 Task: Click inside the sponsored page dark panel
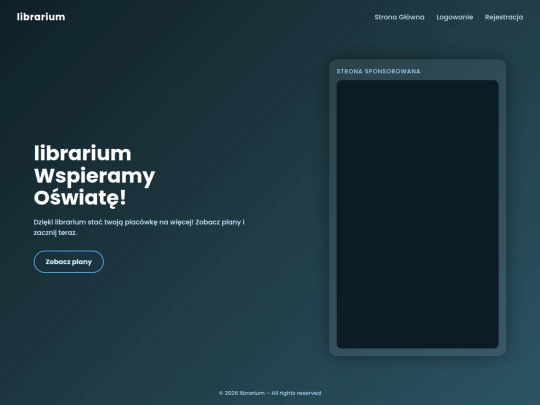[x=417, y=214]
